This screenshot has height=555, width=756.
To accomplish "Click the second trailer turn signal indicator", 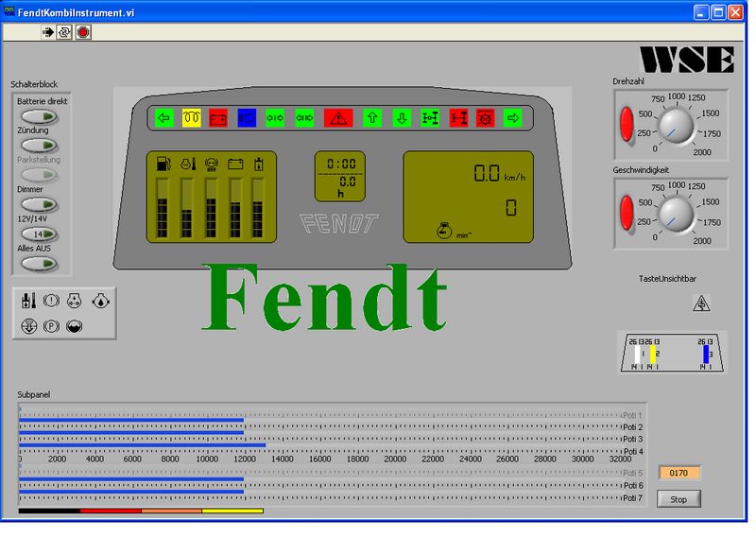I will (304, 117).
